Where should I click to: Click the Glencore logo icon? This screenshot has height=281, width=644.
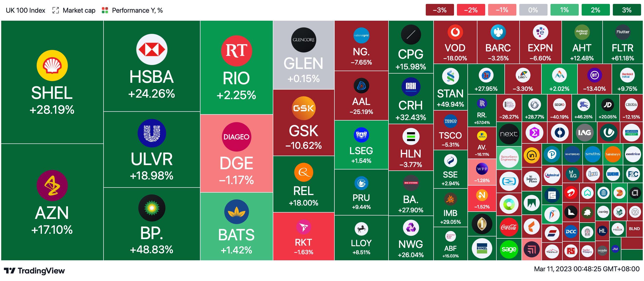point(303,40)
